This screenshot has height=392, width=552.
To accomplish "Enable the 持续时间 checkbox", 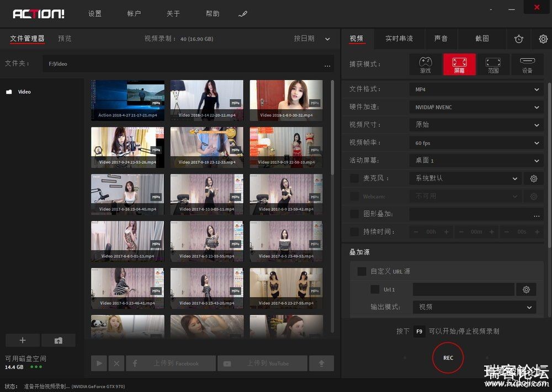I will click(354, 232).
